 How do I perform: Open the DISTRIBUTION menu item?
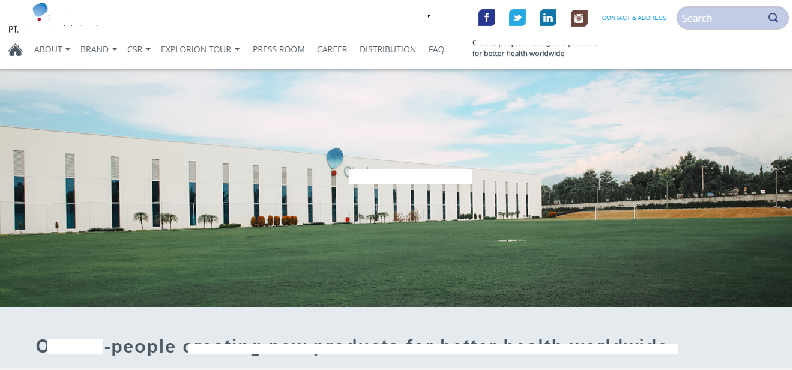coord(387,49)
